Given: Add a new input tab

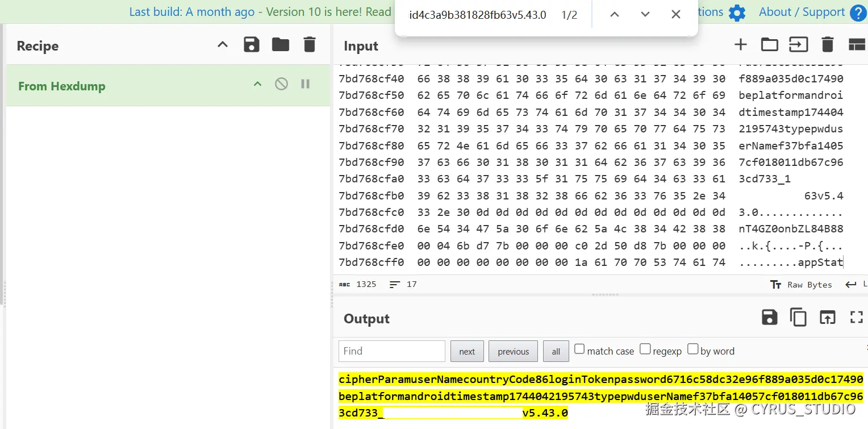Looking at the screenshot, I should 741,45.
